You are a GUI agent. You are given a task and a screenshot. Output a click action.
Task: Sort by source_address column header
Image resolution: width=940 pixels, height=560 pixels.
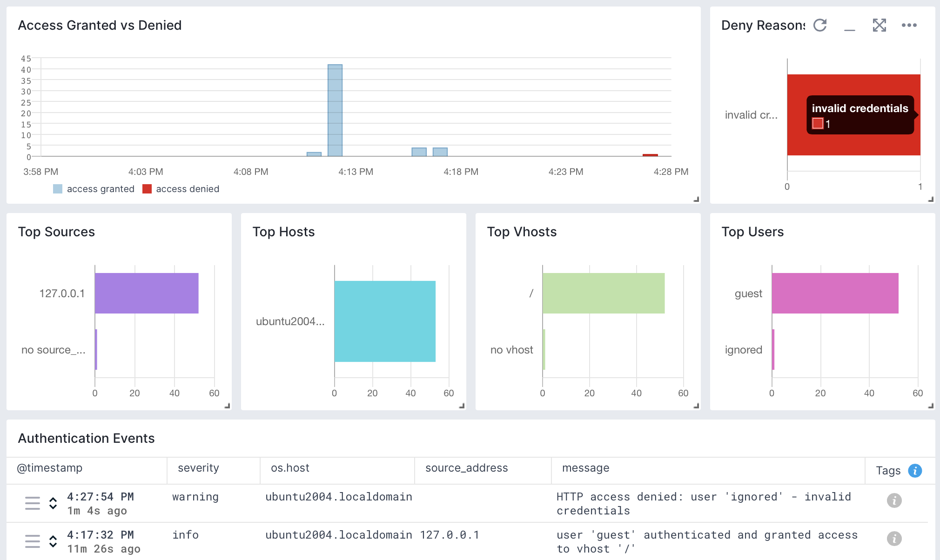[x=466, y=468]
